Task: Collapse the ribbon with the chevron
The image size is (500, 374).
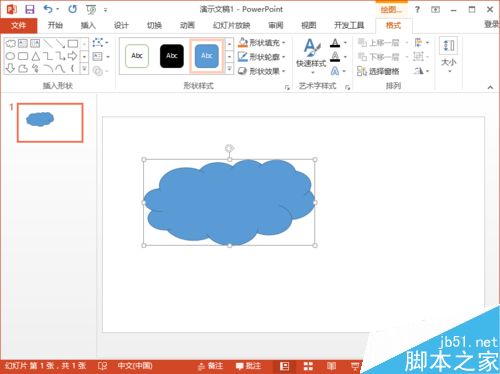Action: 490,87
